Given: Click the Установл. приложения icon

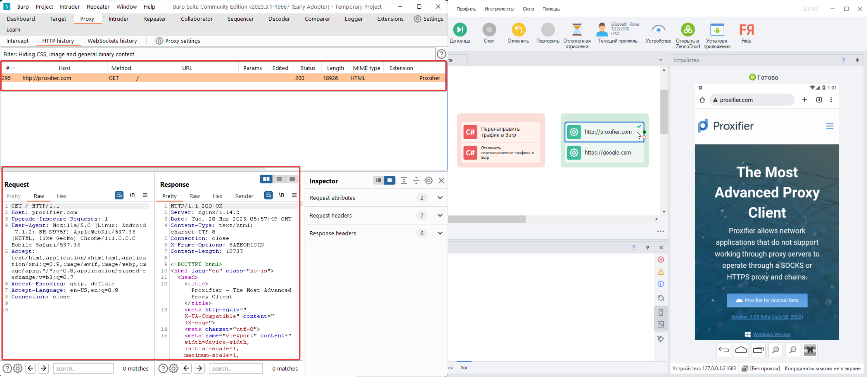Looking at the screenshot, I should [717, 30].
